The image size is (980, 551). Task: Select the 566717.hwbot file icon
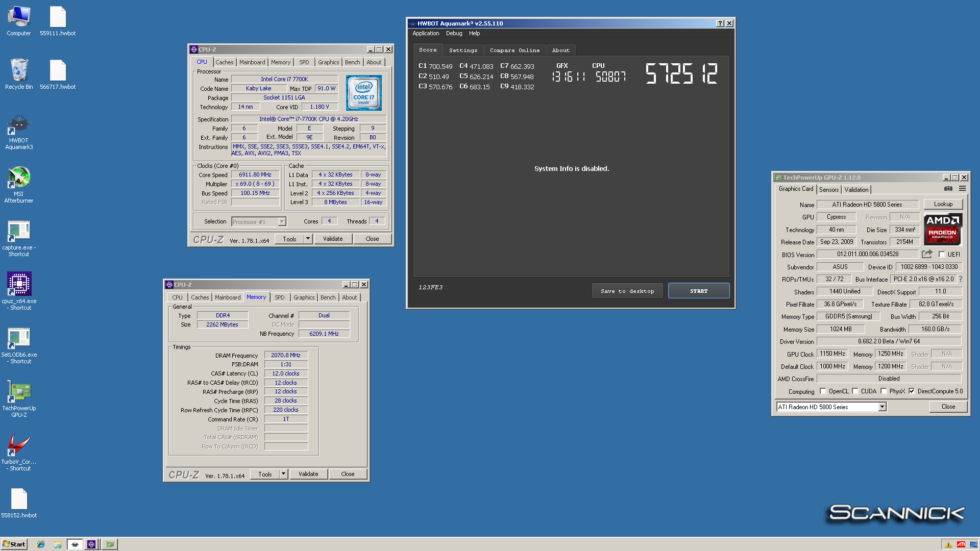coord(58,74)
